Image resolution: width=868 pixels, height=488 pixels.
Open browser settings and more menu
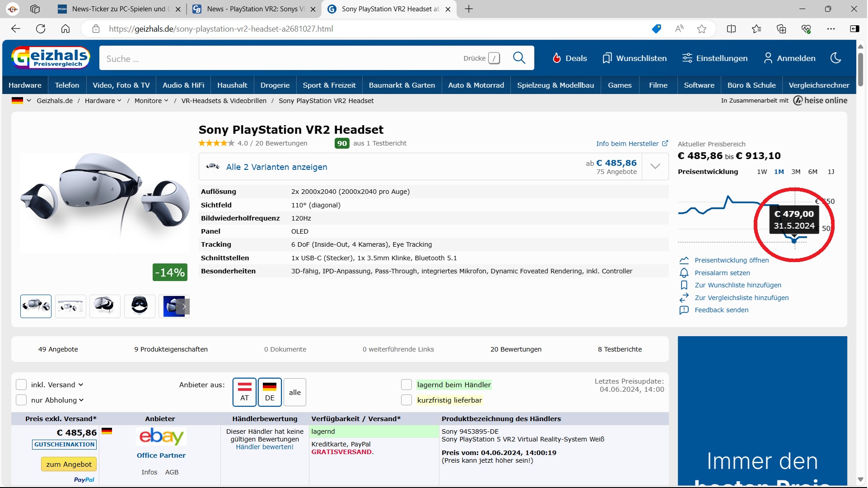click(831, 29)
